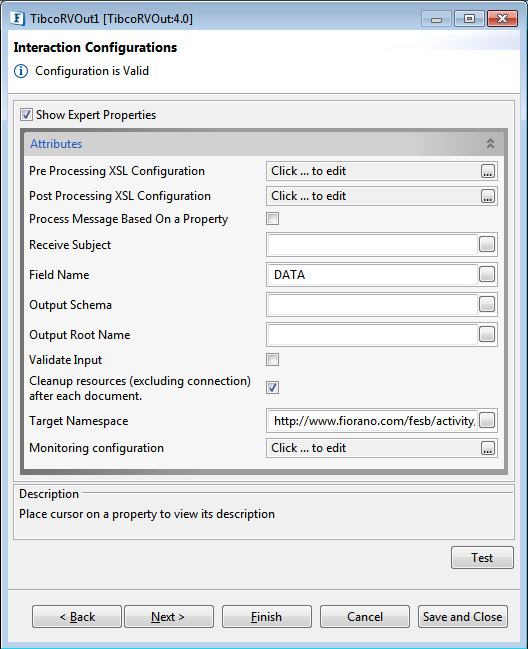Collapse the Attributes section with chevrons
This screenshot has width=528, height=649.
(490, 144)
